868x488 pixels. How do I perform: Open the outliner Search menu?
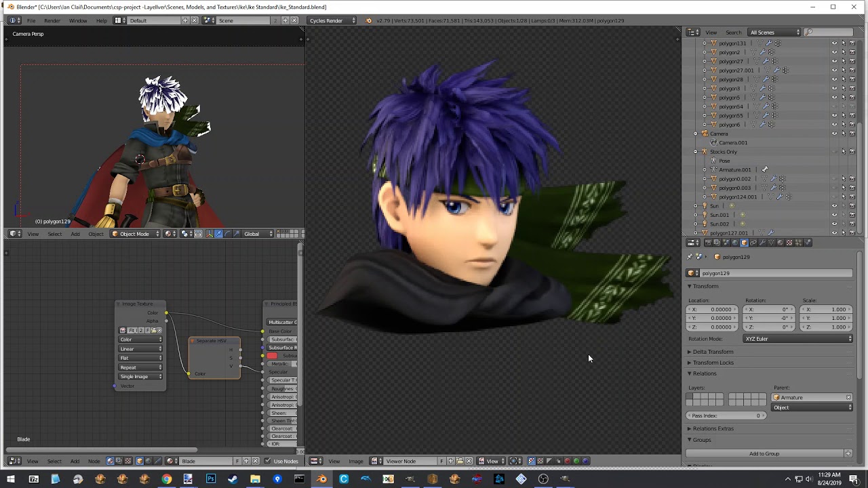click(734, 33)
